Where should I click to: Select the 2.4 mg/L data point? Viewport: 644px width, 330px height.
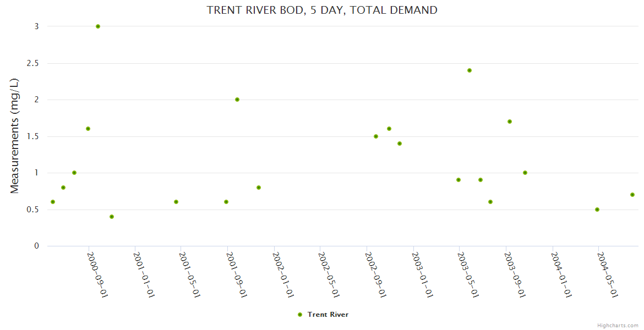tap(470, 70)
